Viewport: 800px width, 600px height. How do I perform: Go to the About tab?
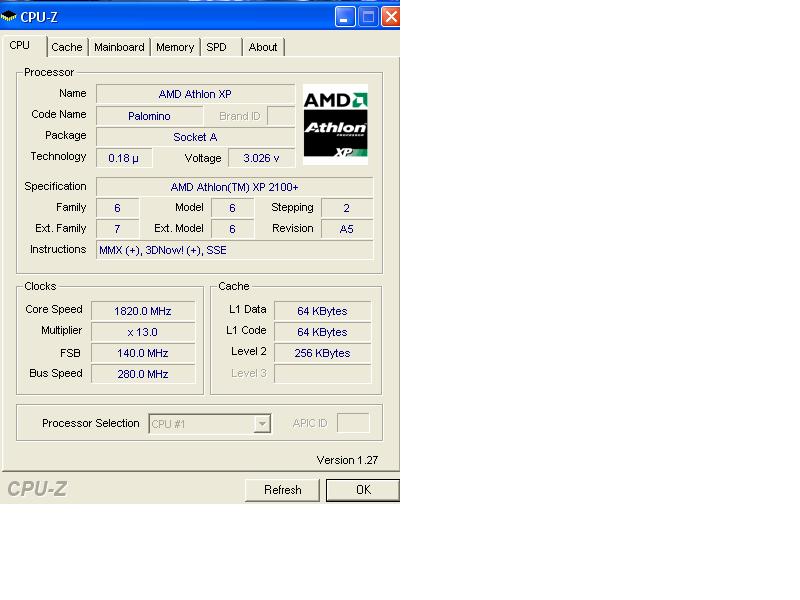pyautogui.click(x=263, y=47)
